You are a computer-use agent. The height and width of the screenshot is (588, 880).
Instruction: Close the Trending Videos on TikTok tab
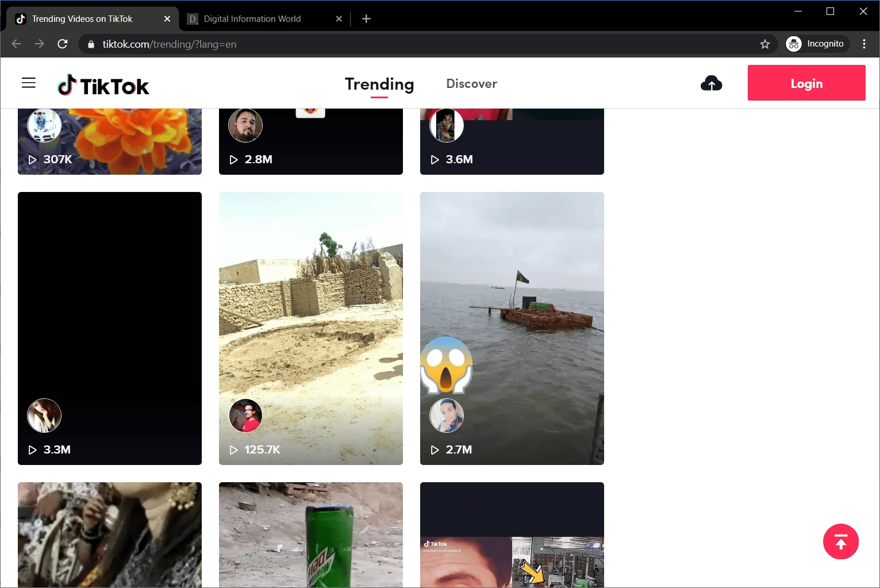(x=167, y=19)
